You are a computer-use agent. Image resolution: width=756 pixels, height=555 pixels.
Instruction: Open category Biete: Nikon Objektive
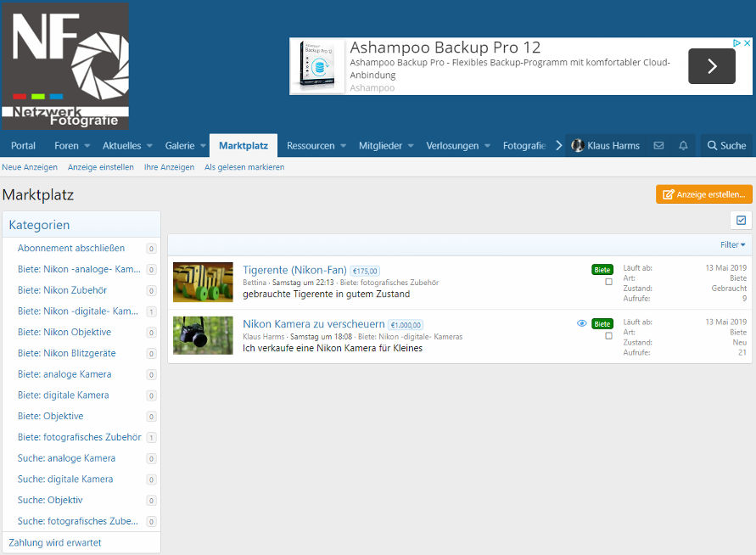[x=64, y=332]
